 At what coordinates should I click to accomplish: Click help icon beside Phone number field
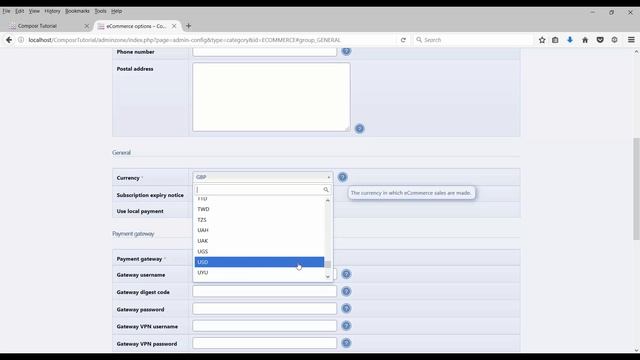click(x=347, y=51)
